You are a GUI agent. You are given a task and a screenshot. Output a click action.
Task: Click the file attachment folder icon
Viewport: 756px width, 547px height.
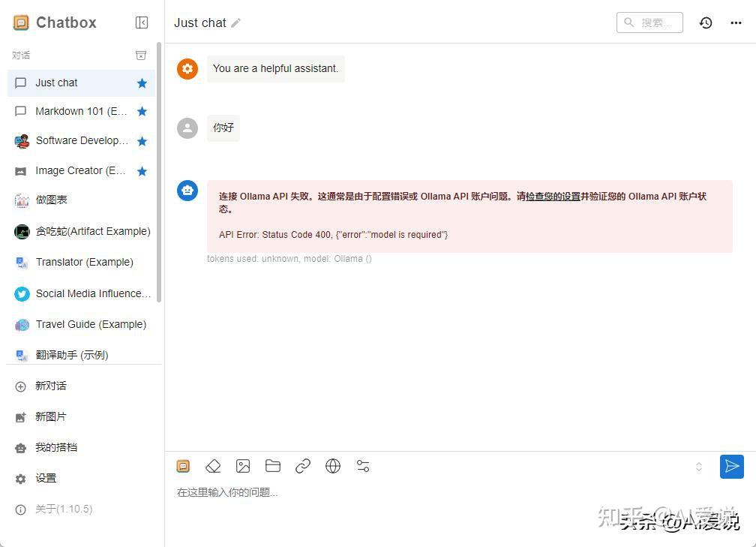click(x=272, y=466)
